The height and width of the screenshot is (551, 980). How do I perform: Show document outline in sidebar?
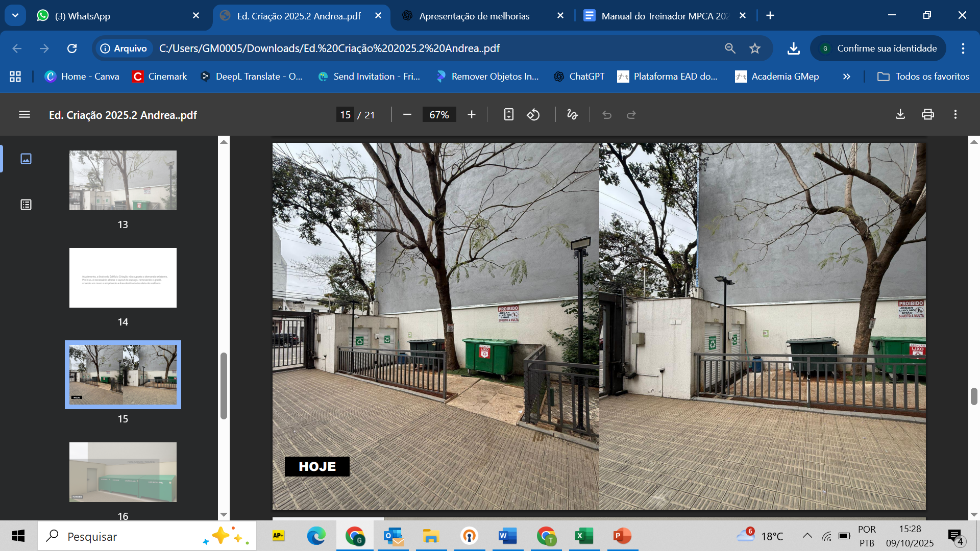(26, 205)
